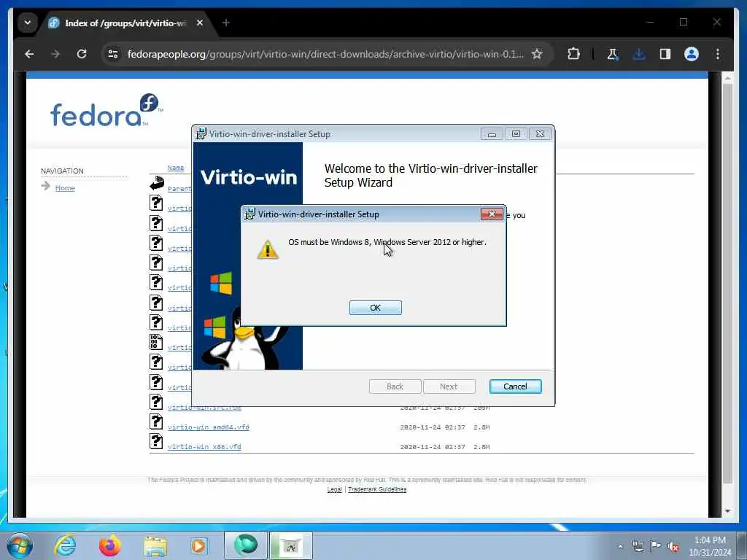Switch to the green browser taskbar button
The width and height of the screenshot is (747, 560).
coord(245,545)
